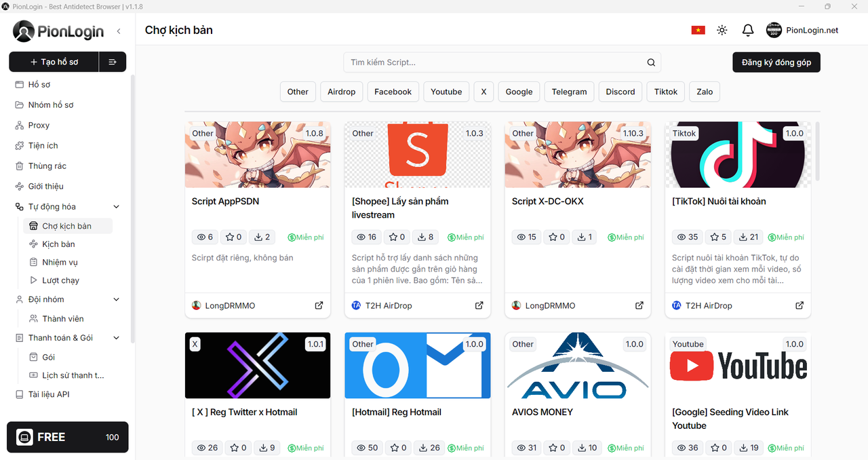Open the Tiện ích extensions item
This screenshot has width=868, height=460.
(43, 145)
